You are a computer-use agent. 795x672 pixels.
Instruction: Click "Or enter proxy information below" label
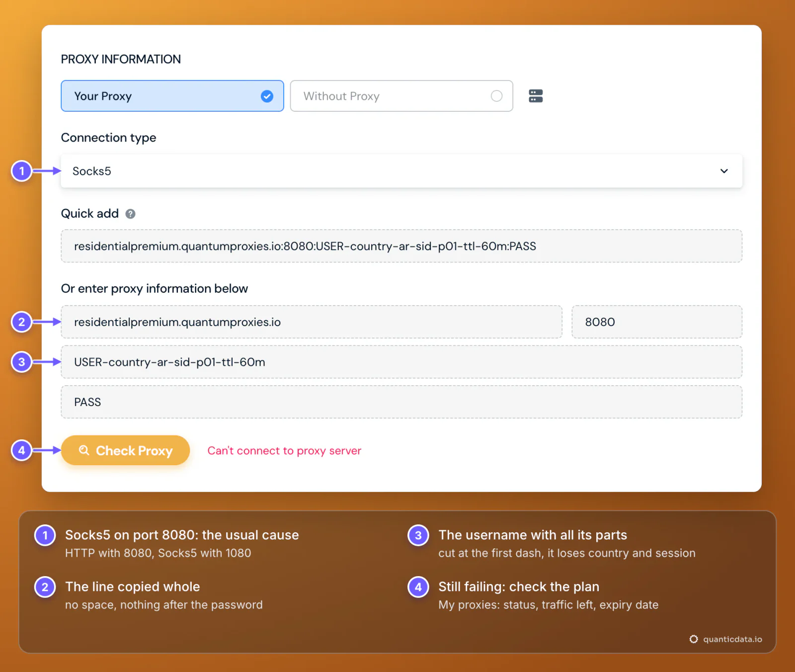[155, 289]
